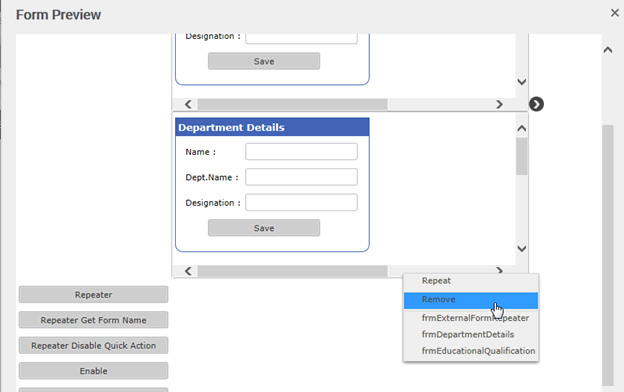Viewport: 624px width, 392px height.
Task: Click Save in Department Details form
Action: point(264,228)
